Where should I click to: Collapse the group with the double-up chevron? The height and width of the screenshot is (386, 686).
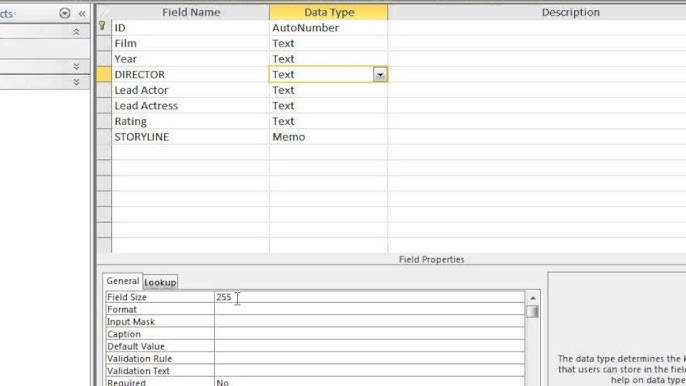(76, 32)
